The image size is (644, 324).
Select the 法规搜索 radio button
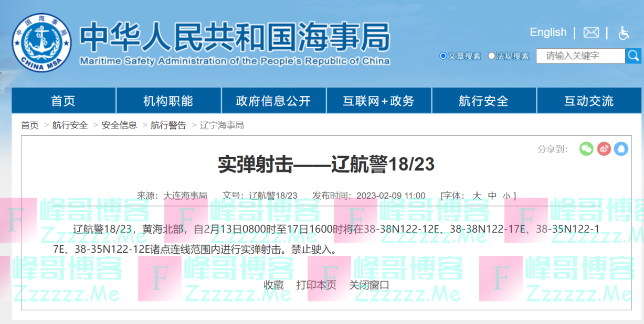pyautogui.click(x=491, y=56)
